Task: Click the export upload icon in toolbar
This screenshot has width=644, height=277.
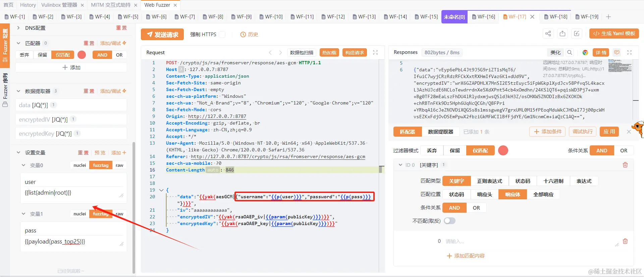Action: click(x=562, y=34)
